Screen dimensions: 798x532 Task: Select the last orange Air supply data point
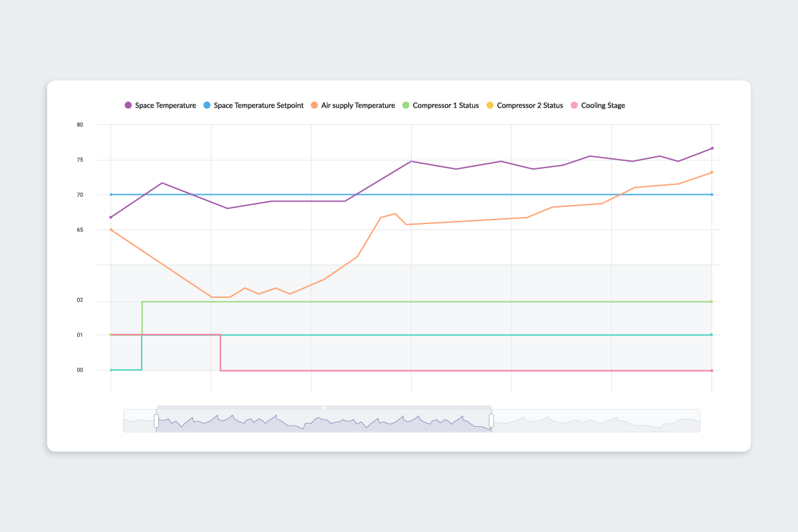coord(712,172)
